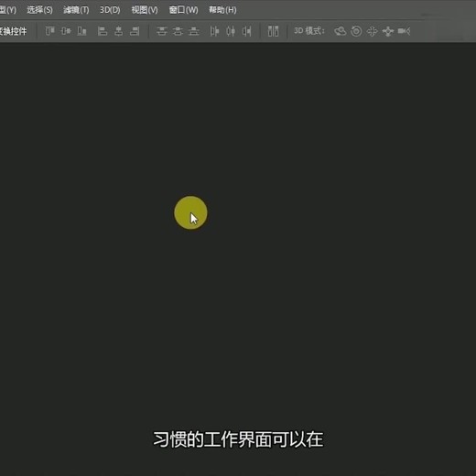Select the 3D rotate object mode icon
This screenshot has width=476, height=476.
point(341,31)
